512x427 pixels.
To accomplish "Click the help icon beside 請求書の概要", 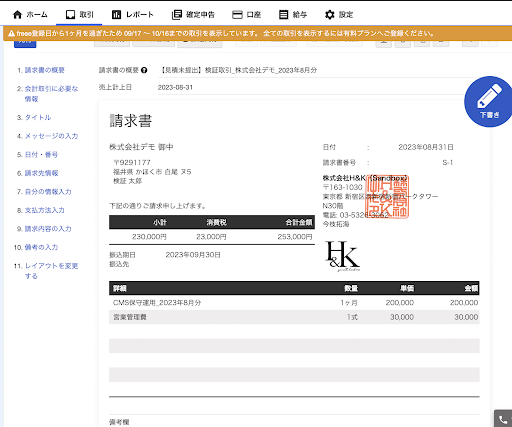I will click(144, 70).
